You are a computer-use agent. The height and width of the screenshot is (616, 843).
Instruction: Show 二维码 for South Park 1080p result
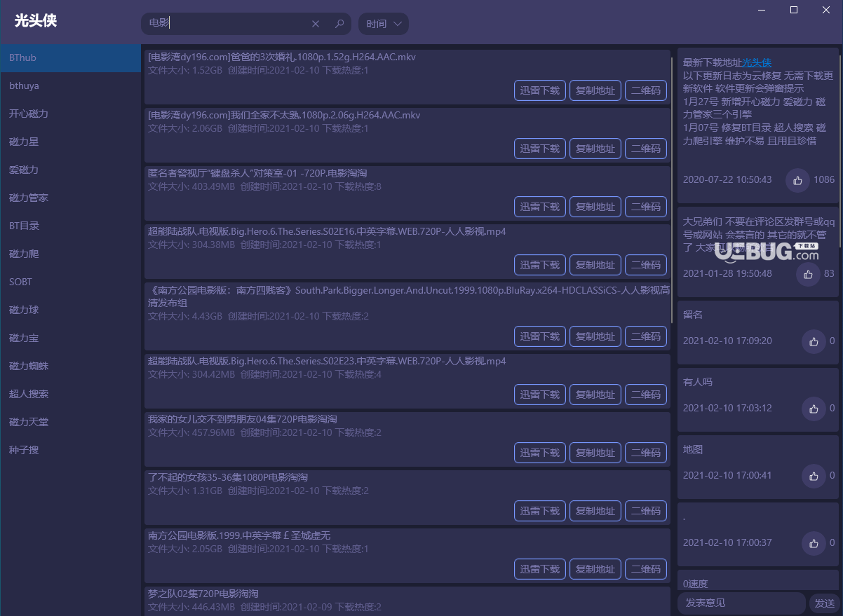point(646,336)
